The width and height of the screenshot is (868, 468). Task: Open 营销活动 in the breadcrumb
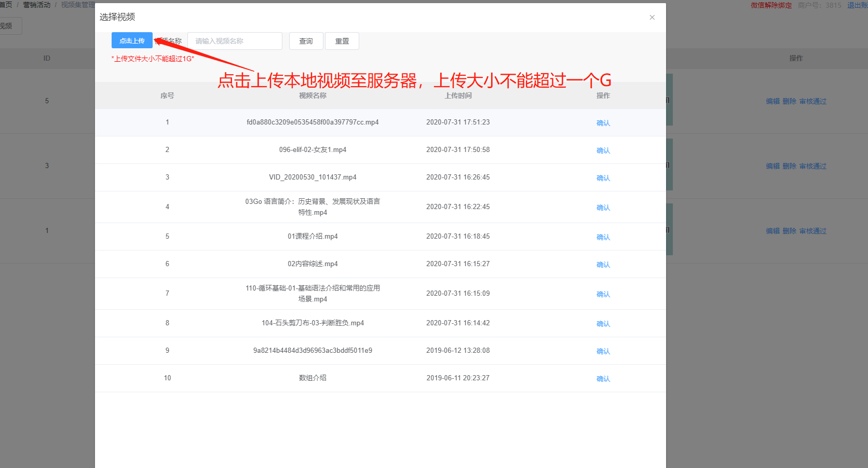coord(37,5)
